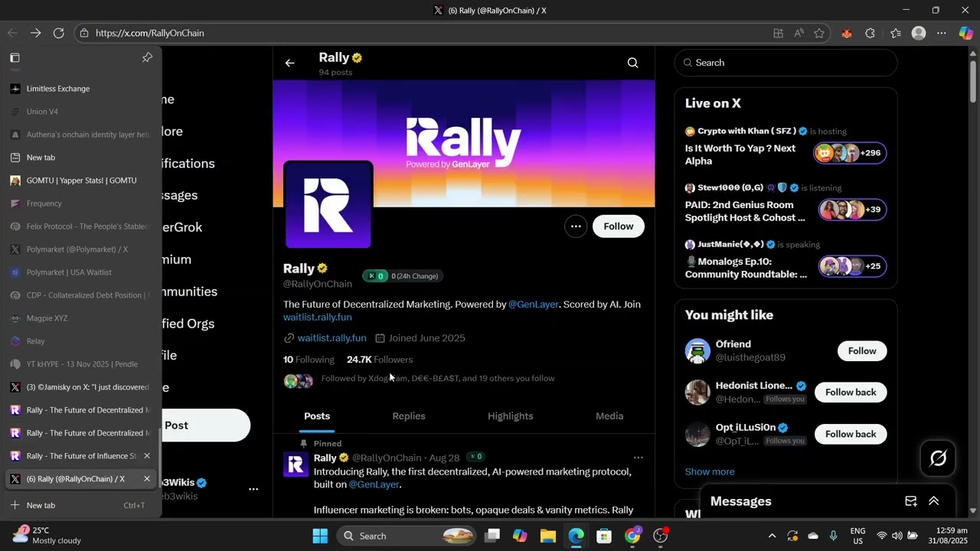980x551 pixels.
Task: Open Edge settings and more menu
Action: click(942, 33)
